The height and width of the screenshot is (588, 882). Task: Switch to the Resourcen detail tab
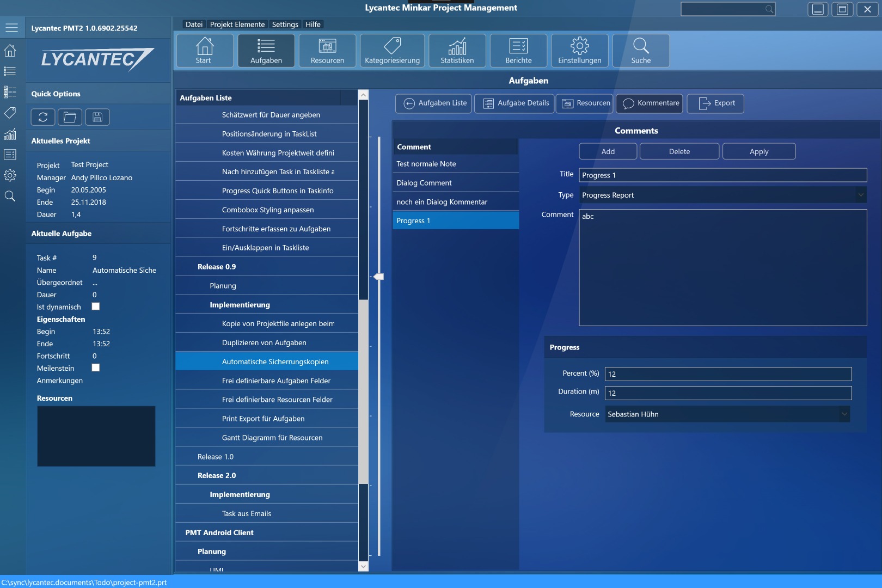pos(585,103)
